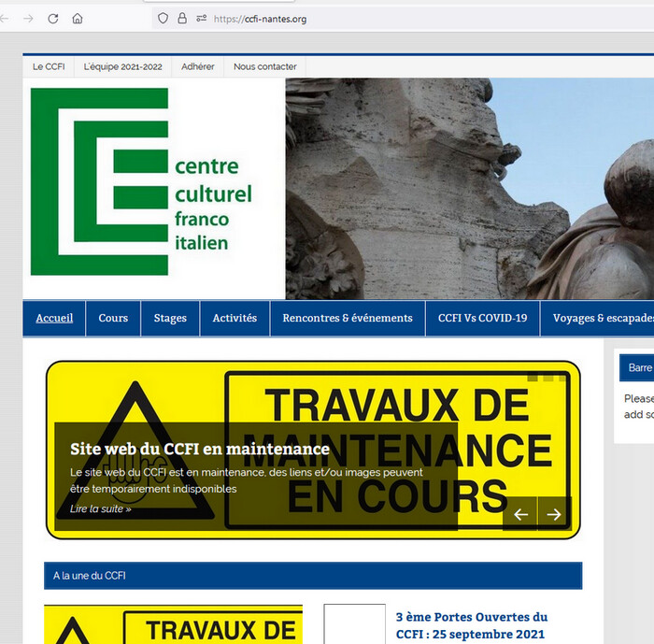
Task: Open L'équipe 2021-2022 menu item
Action: pyautogui.click(x=122, y=66)
